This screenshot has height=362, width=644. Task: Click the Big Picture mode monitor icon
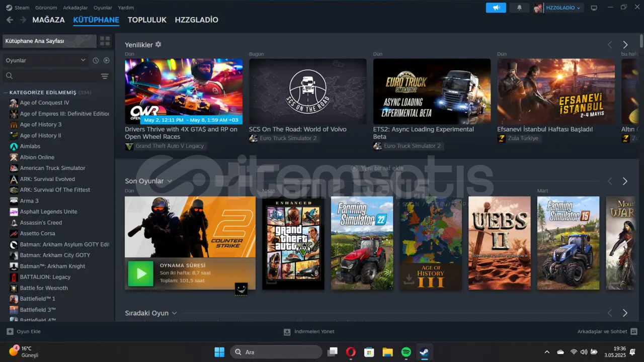[x=594, y=8]
